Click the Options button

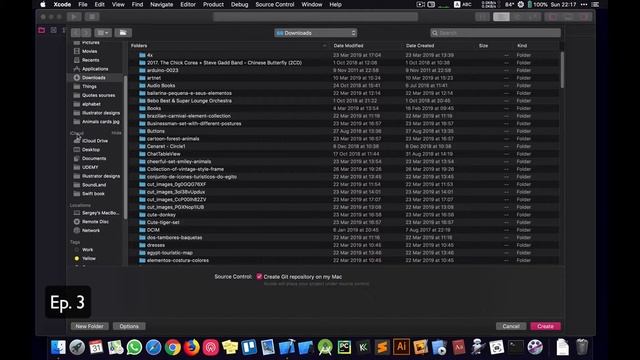[x=129, y=326]
